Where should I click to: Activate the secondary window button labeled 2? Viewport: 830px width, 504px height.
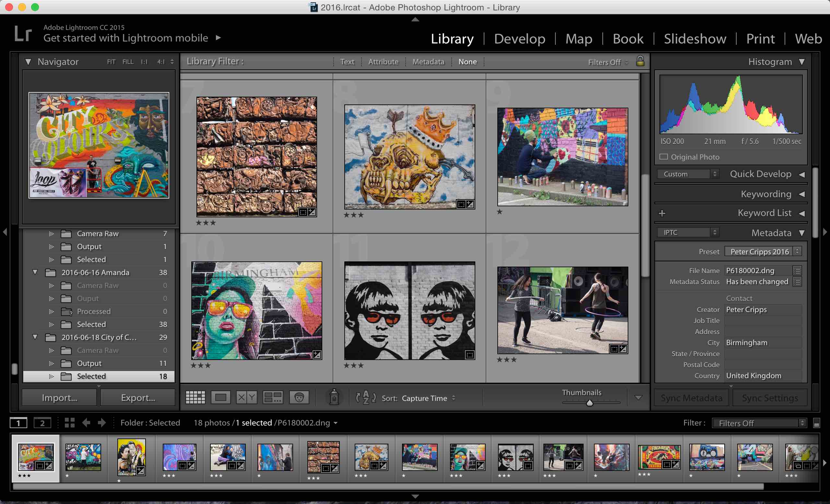[42, 423]
